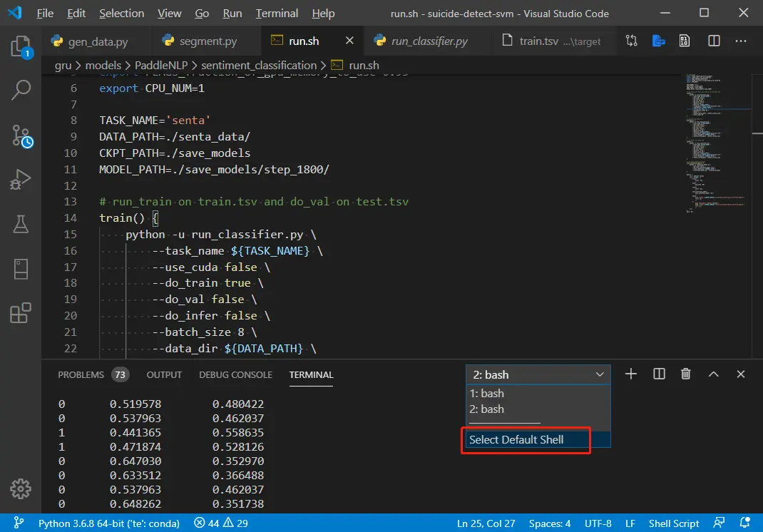Open the feedback icon in status bar
Viewport: 763px width, 532px height.
[x=719, y=523]
